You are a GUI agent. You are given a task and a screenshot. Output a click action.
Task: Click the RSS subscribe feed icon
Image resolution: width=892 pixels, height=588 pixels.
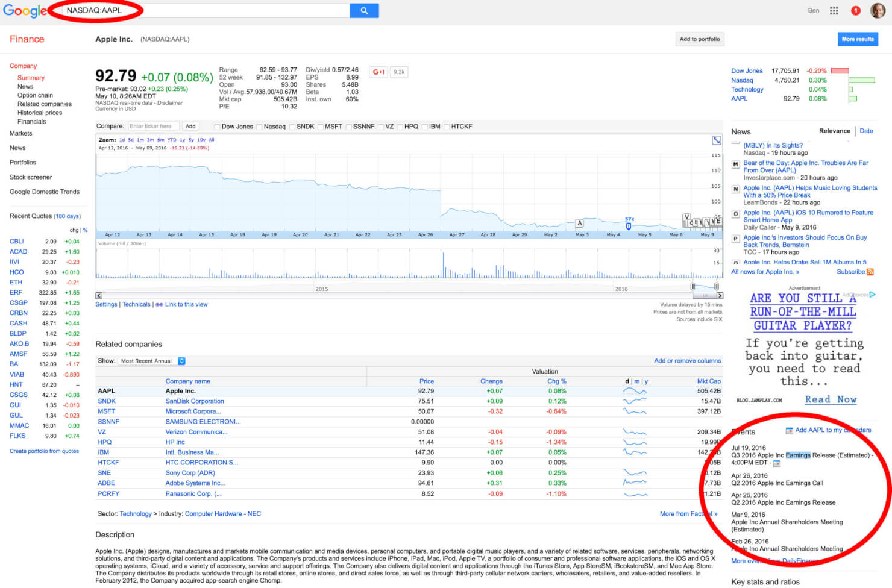point(870,272)
